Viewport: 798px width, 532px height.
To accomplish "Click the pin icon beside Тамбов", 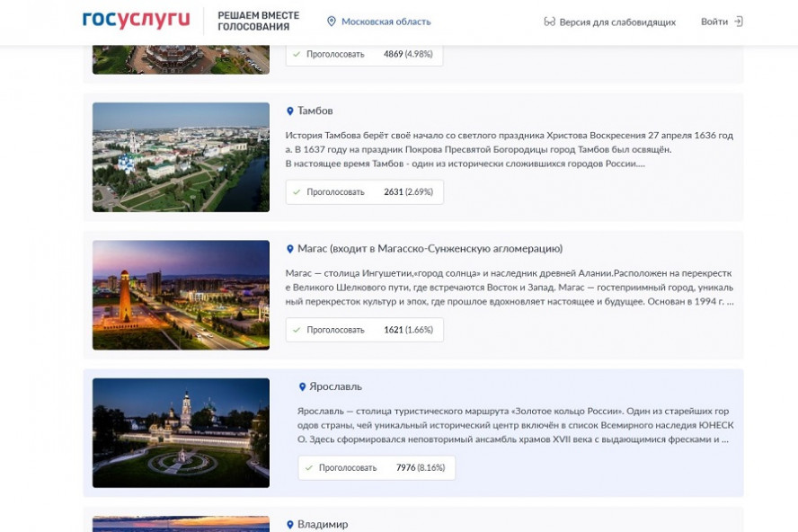I will (290, 111).
